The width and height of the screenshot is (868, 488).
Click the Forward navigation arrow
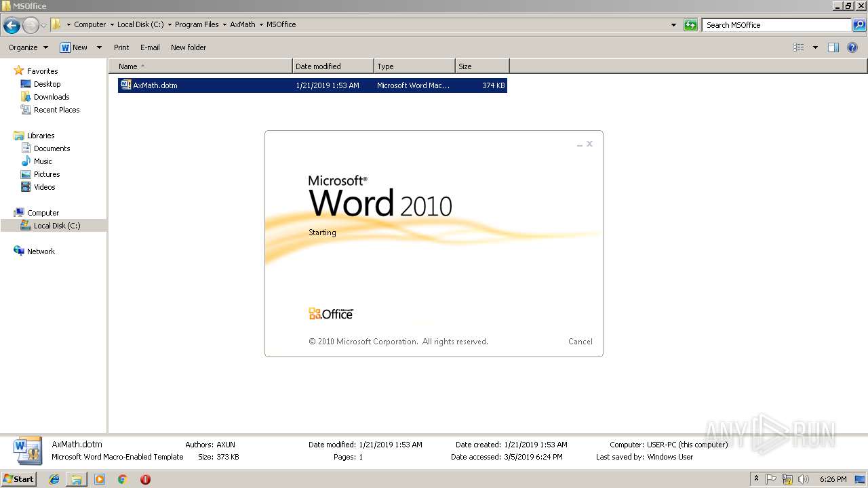31,26
